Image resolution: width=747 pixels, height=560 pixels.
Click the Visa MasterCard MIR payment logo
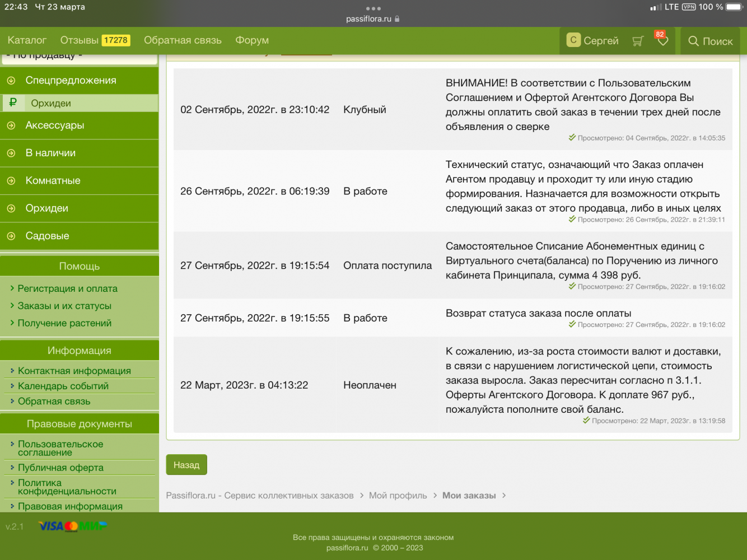[73, 526]
